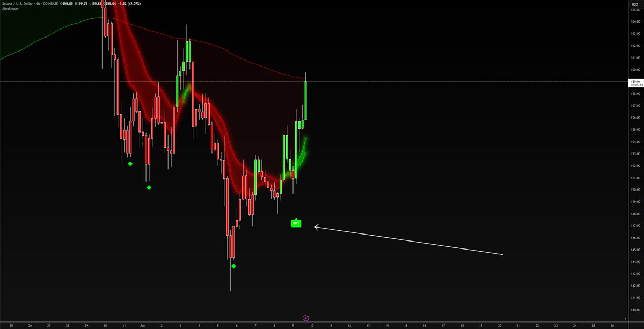Image resolution: width=644 pixels, height=329 pixels.
Task: Open the purple lightning event icon on the time axis
Action: point(306,317)
